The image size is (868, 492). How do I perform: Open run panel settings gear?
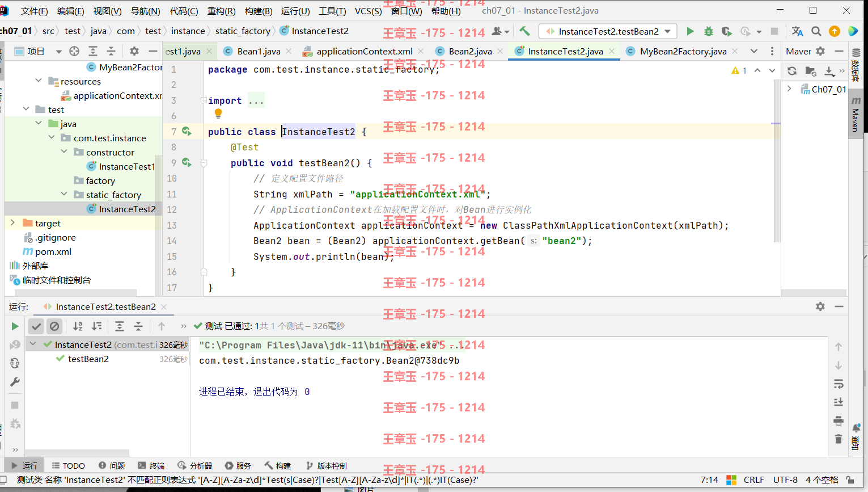click(820, 306)
